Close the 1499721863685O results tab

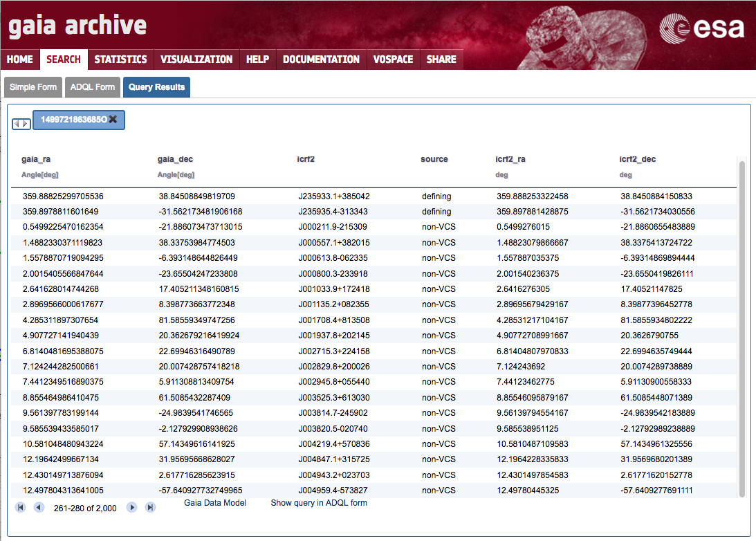113,119
